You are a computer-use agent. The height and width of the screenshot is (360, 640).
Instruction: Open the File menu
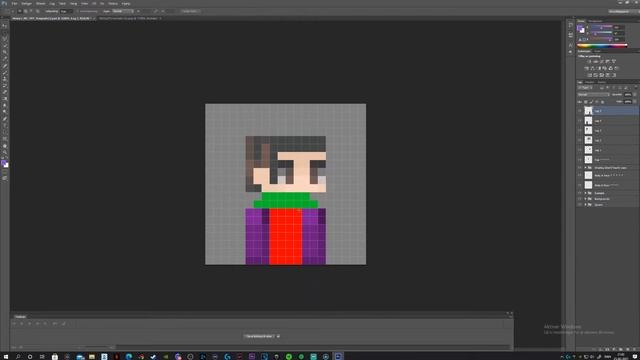point(14,4)
